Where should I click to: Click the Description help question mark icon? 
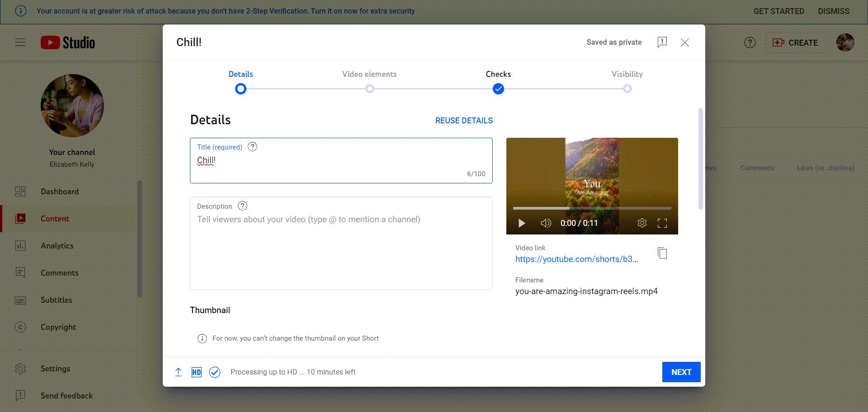tap(243, 206)
